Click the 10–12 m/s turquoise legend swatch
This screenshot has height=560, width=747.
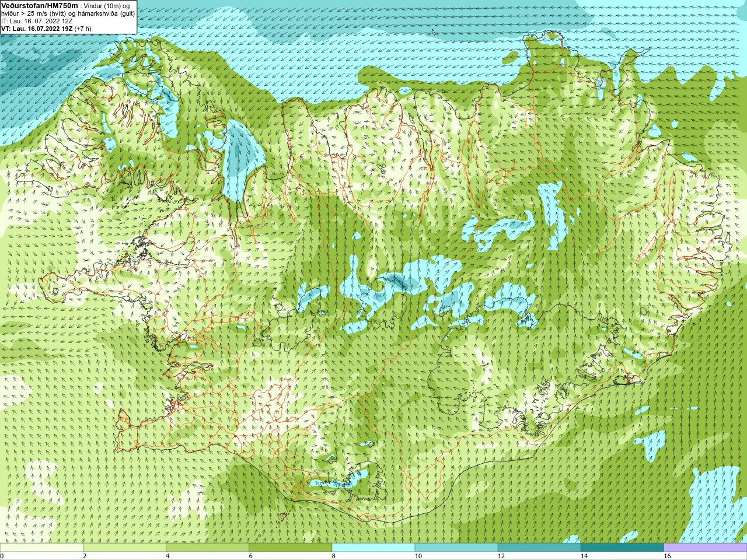point(456,548)
